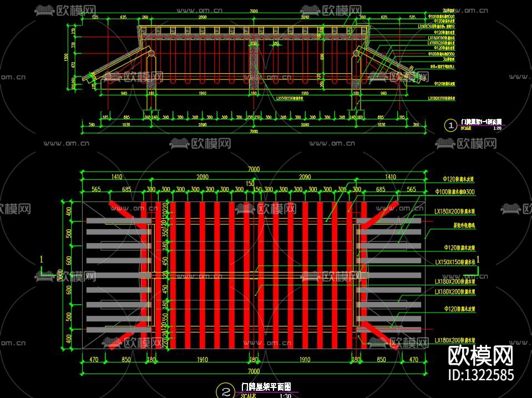The width and height of the screenshot is (532, 398).
Task: Click the circled number 2 view marker
Action: (x=225, y=391)
